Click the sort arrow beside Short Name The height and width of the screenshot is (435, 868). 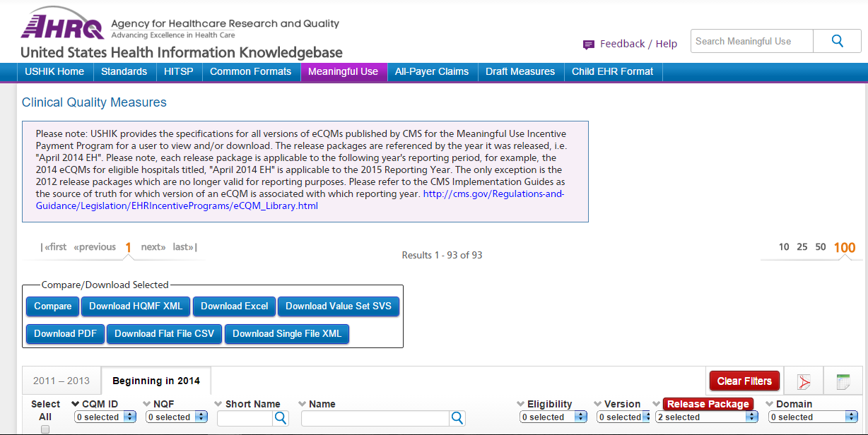pos(219,404)
